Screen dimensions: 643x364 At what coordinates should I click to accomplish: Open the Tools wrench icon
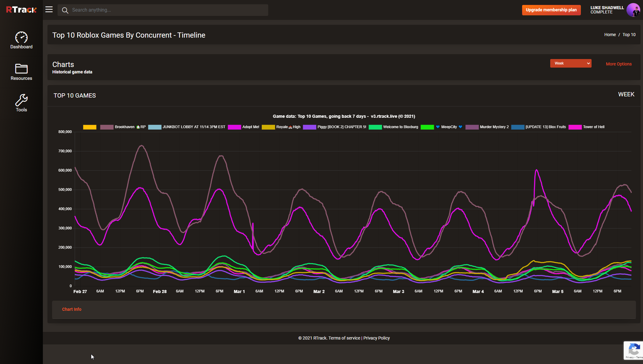click(21, 100)
